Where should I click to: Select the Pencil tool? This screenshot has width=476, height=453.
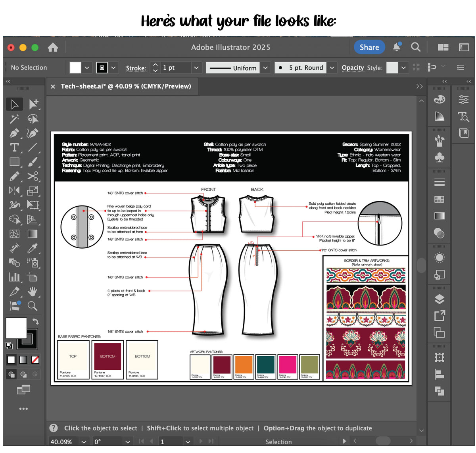coord(15,176)
